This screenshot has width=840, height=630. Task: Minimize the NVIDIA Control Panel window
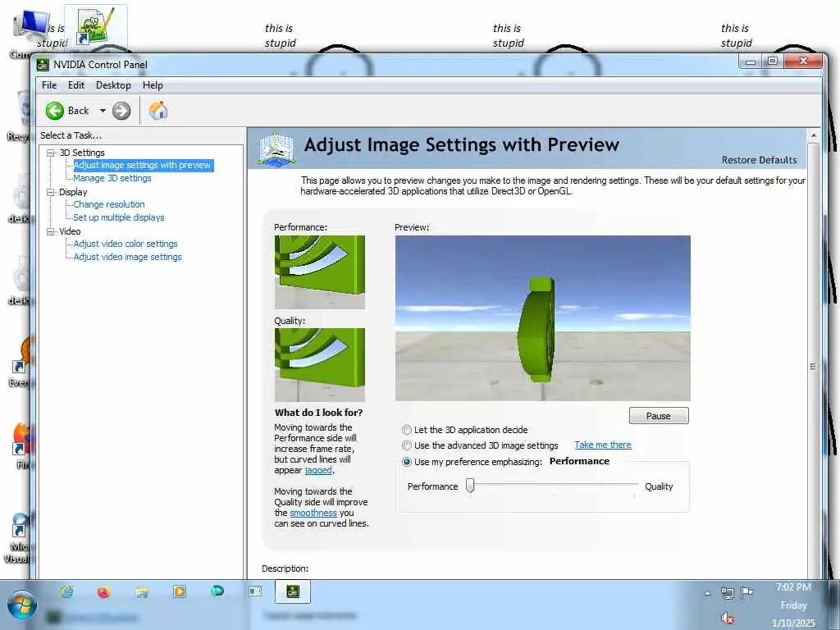click(751, 62)
